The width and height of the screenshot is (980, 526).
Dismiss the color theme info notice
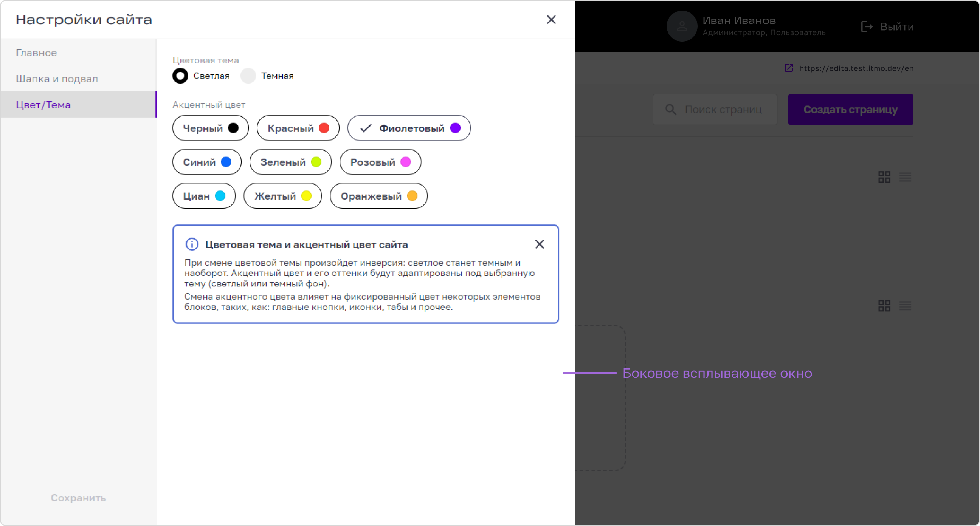[x=539, y=244]
